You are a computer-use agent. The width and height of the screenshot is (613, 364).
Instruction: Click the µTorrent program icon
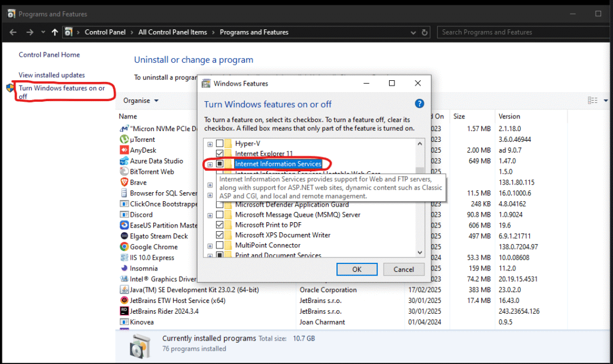pos(124,139)
